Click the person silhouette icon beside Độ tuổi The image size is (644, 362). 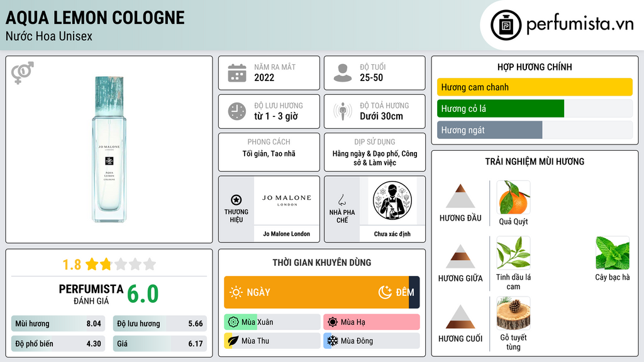pos(343,73)
